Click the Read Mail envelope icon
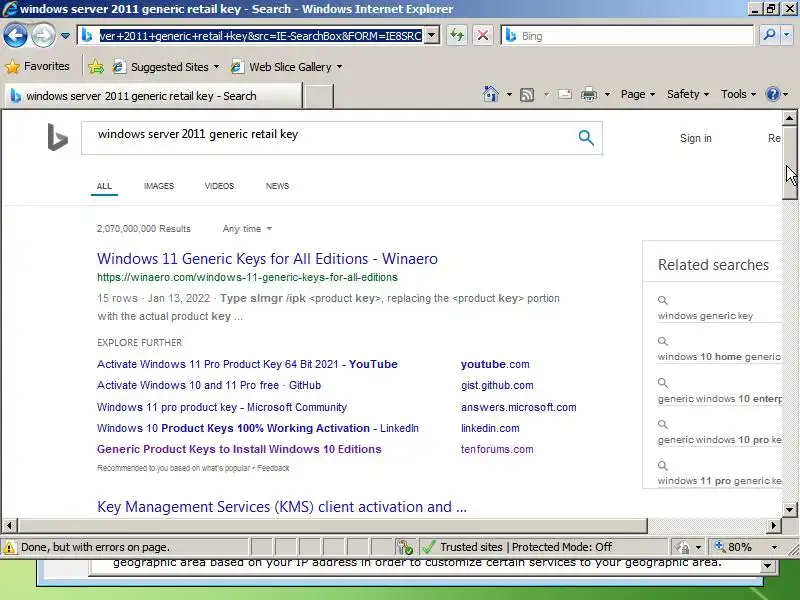800x600 pixels. coord(564,94)
